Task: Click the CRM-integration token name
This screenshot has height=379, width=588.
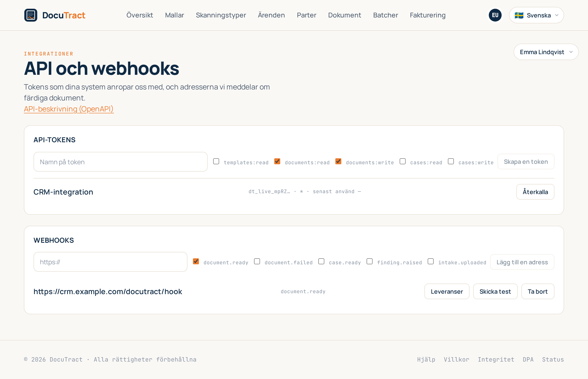Action: (63, 192)
